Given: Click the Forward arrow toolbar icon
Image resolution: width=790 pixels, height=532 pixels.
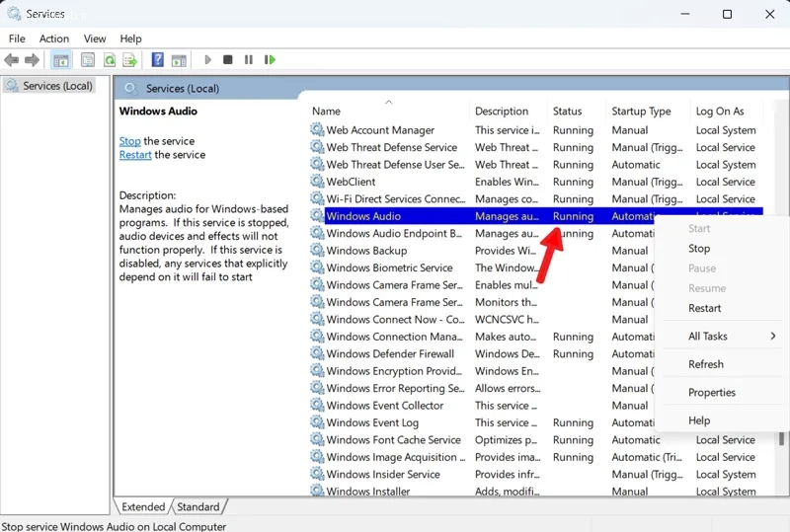Looking at the screenshot, I should tap(32, 60).
